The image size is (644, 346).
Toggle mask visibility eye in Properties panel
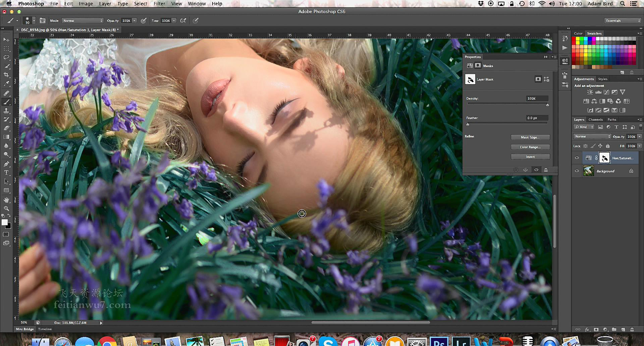click(536, 170)
